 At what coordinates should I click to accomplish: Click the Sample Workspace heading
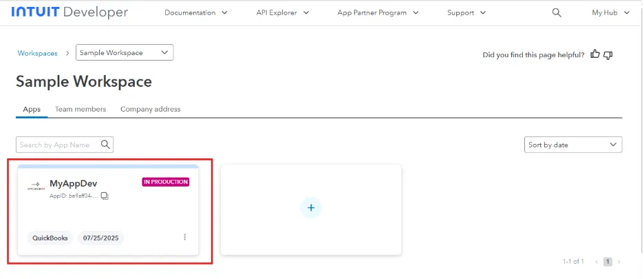84,81
